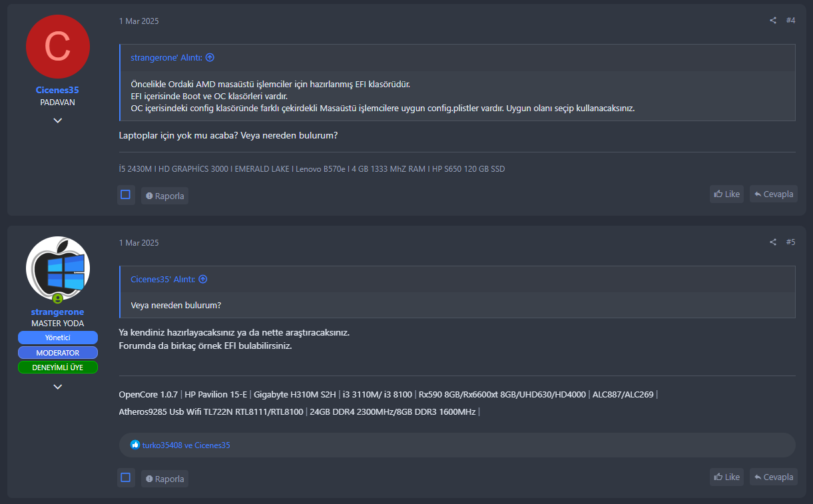Expand strangerone's user details chevron
Image resolution: width=813 pixels, height=504 pixels.
[58, 387]
